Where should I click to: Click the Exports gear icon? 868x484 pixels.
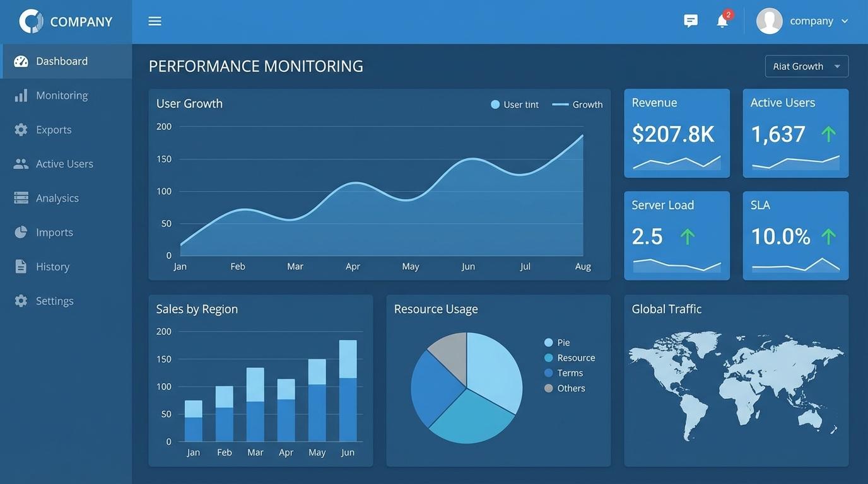(x=21, y=130)
